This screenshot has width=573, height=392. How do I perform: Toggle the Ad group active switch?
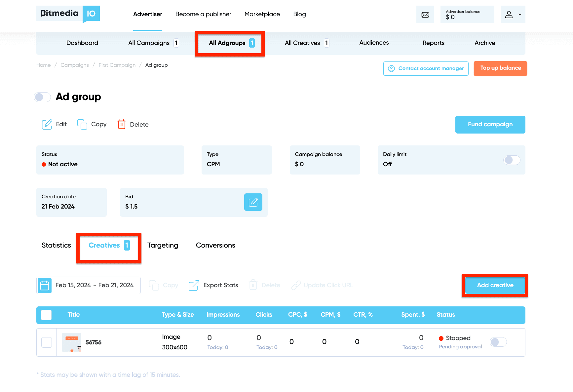42,97
